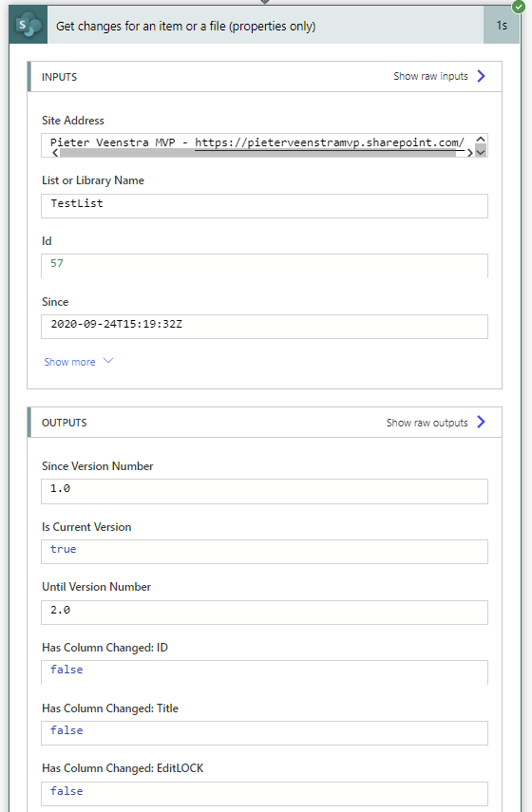Click 'Show raw inputs' link

[430, 76]
